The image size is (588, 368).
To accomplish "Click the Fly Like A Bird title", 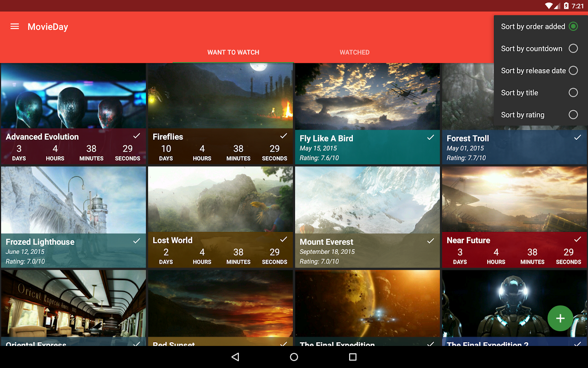I will pos(326,138).
